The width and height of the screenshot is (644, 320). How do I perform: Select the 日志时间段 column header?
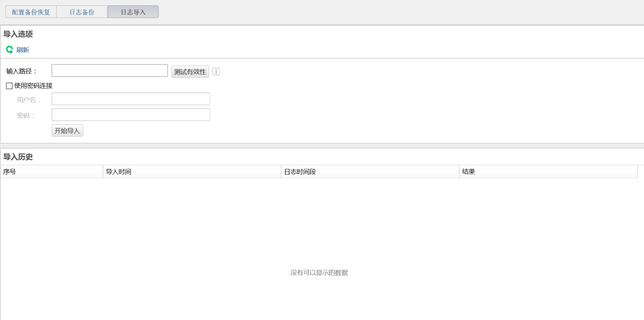[x=300, y=172]
